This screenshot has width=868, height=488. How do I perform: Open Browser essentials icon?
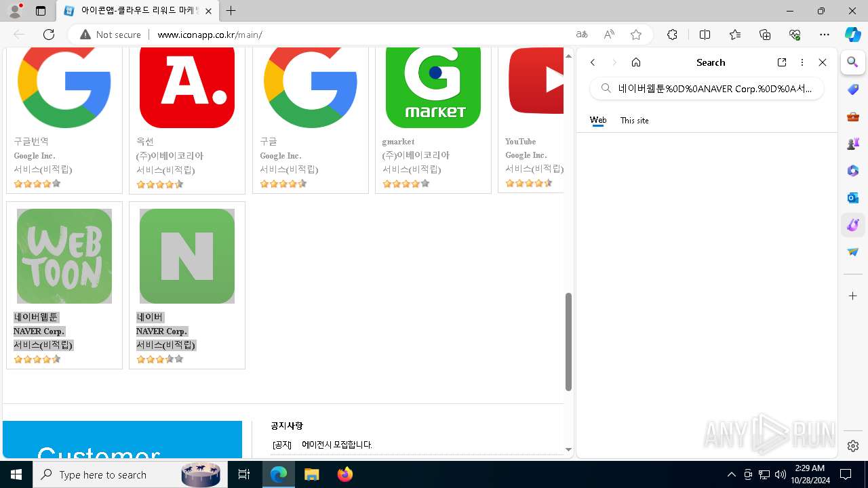pos(795,35)
